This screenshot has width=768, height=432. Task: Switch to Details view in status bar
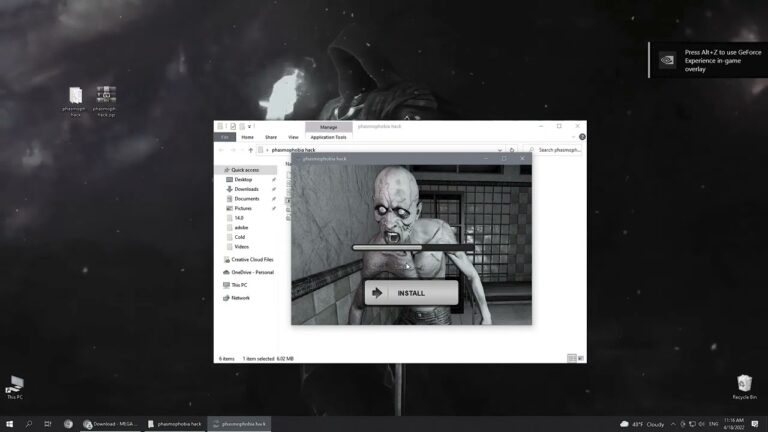pyautogui.click(x=571, y=359)
